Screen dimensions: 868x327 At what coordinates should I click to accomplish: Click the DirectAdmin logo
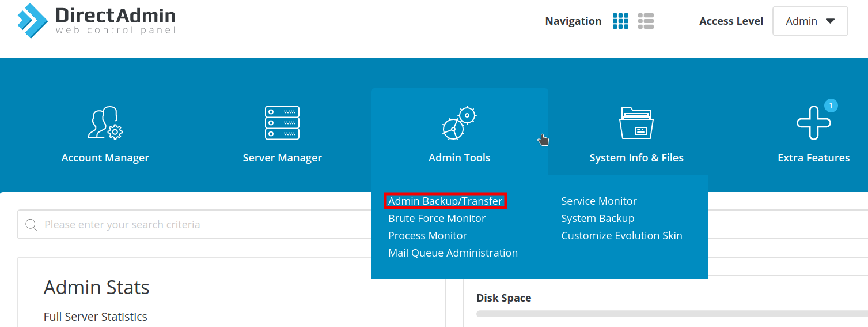click(x=96, y=20)
